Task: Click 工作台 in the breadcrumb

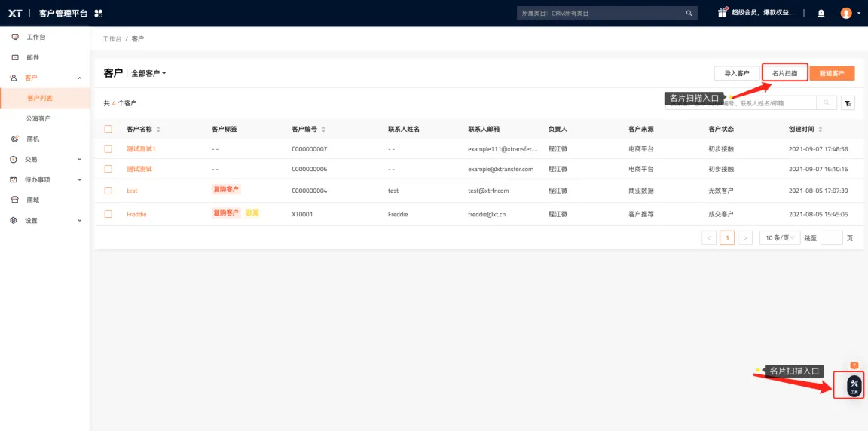Action: (112, 39)
